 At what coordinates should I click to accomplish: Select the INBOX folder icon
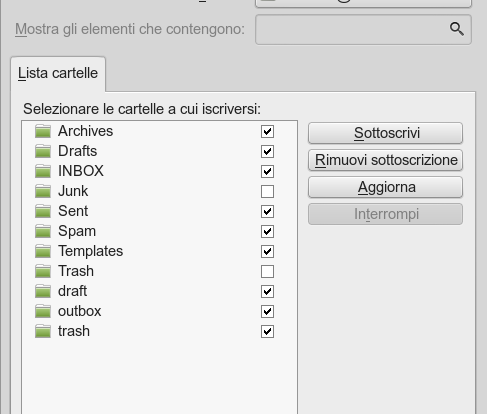[43, 171]
